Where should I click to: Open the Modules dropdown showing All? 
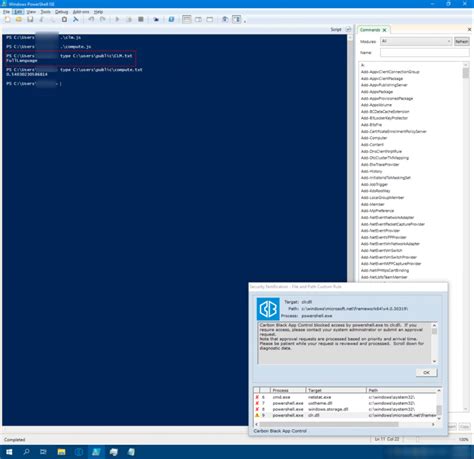[416, 41]
